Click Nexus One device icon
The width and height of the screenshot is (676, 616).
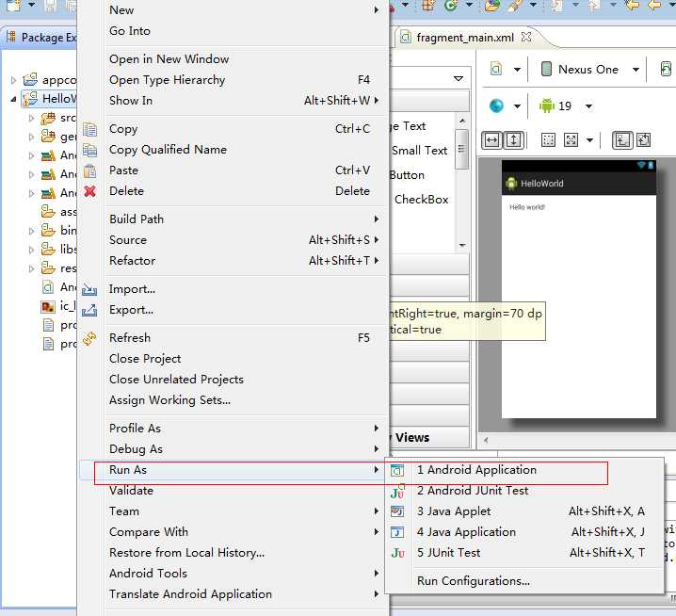(x=546, y=69)
